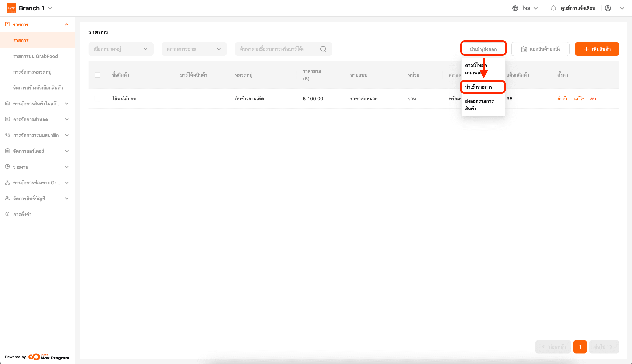Screen dimensions: 632x364
Task: Open the เลือกหมวดหมู่ category dropdown
Action: [x=121, y=49]
